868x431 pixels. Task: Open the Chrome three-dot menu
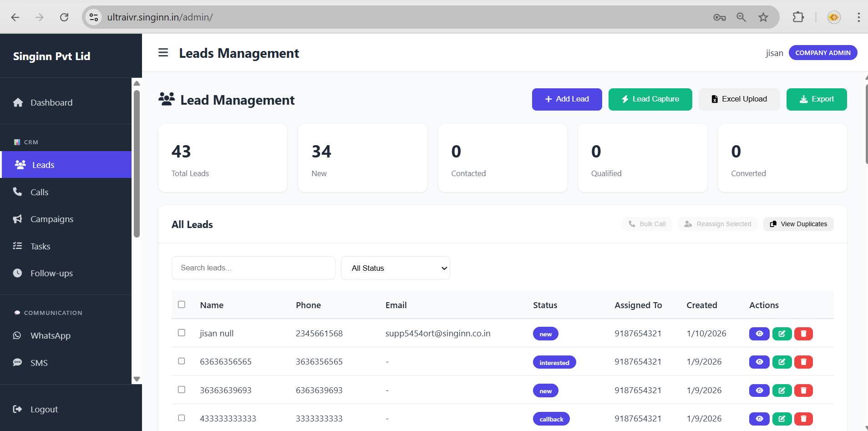pyautogui.click(x=858, y=17)
